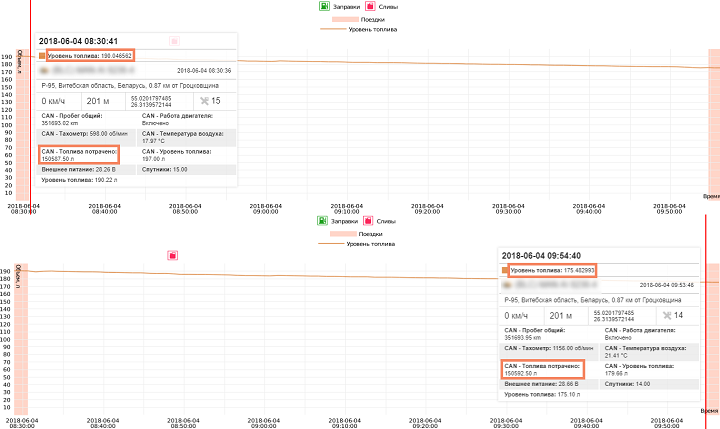Toggle Поездки series in top chart legend

point(357,19)
